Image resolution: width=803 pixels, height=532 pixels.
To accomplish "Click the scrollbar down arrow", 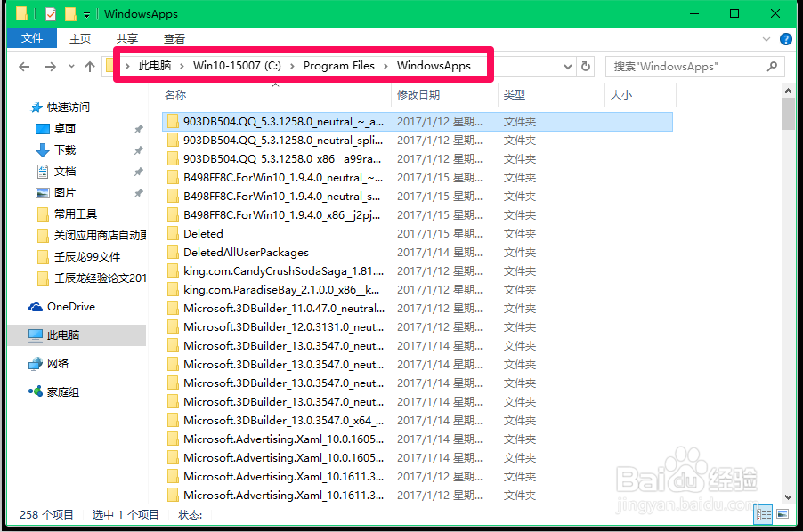I will point(788,496).
